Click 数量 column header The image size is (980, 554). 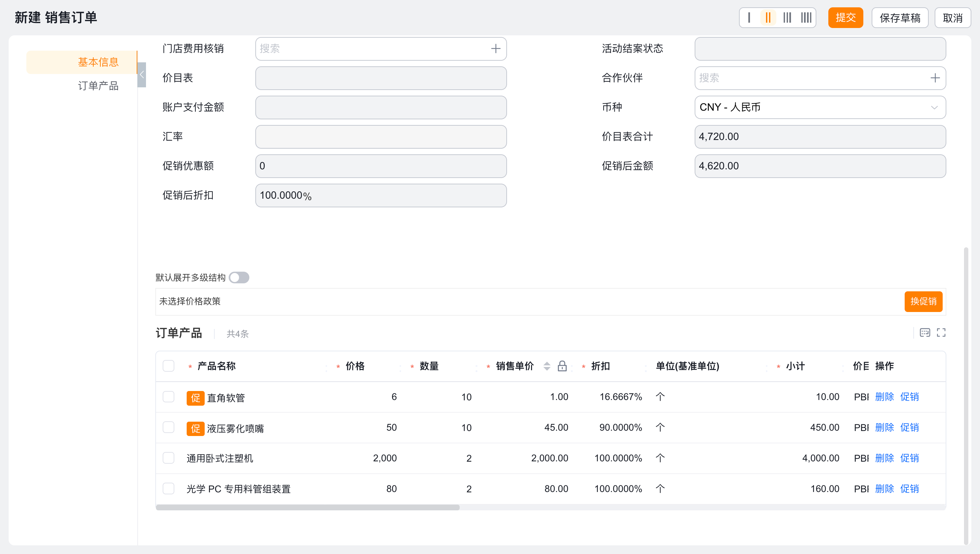coord(429,366)
